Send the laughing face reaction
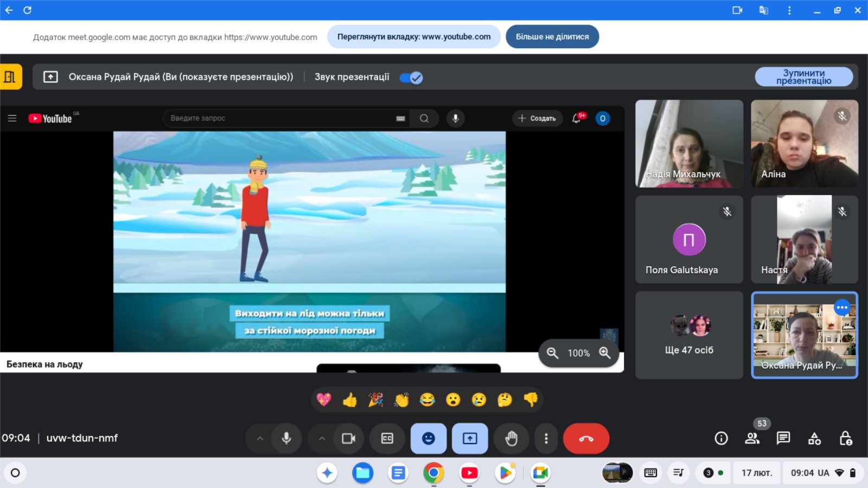The width and height of the screenshot is (868, 488). click(x=427, y=400)
